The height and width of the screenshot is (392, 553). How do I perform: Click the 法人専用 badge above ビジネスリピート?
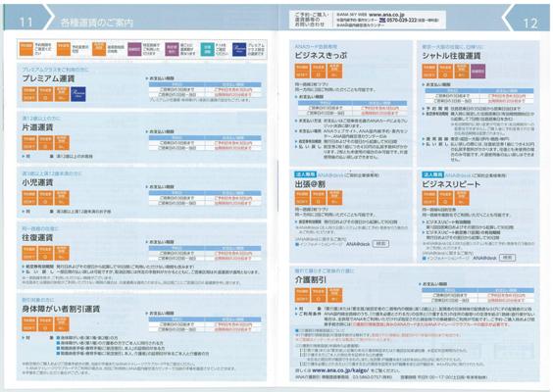click(x=432, y=174)
